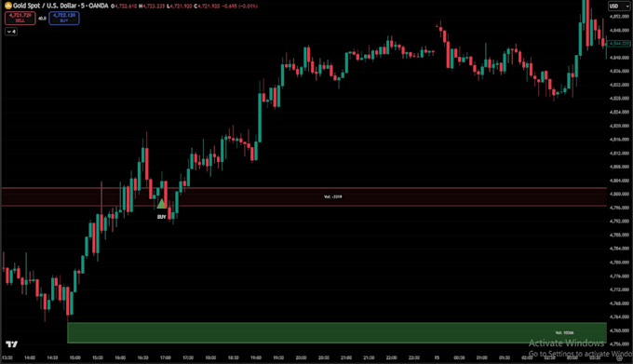This screenshot has width=633, height=364.
Task: Click the 4,852.000 price axis label
Action: pyautogui.click(x=619, y=17)
